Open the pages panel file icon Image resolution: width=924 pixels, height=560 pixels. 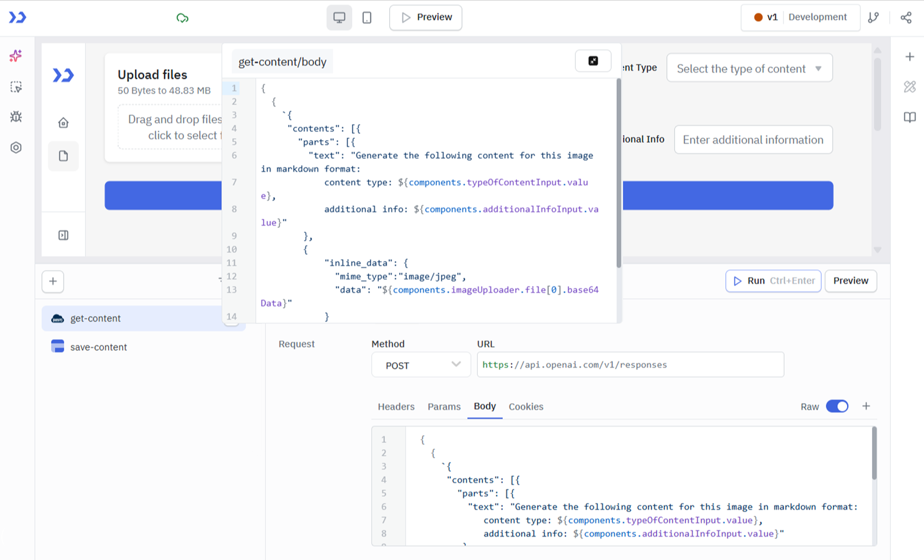pyautogui.click(x=63, y=156)
